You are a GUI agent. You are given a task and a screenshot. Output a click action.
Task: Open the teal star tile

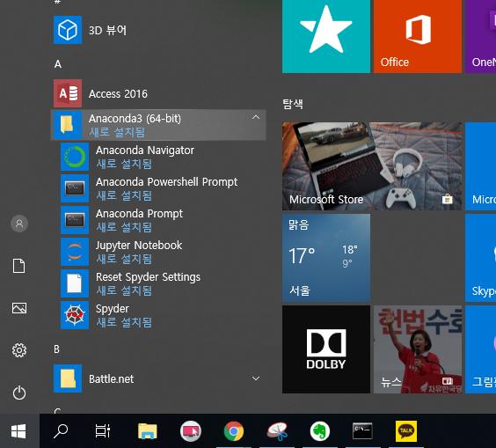pyautogui.click(x=326, y=36)
